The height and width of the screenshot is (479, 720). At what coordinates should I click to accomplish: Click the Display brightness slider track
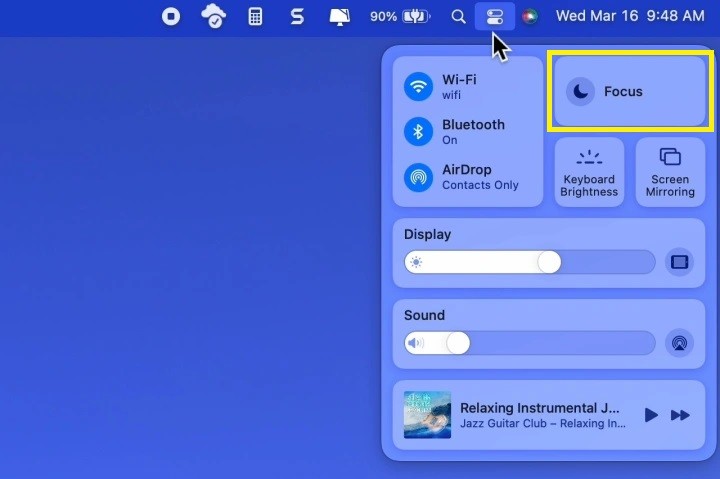[529, 262]
